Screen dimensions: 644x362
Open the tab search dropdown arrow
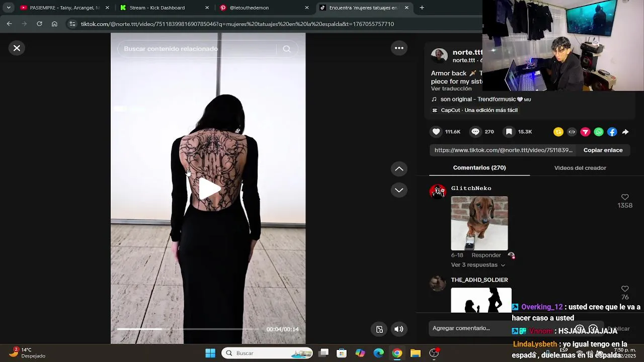[x=8, y=8]
